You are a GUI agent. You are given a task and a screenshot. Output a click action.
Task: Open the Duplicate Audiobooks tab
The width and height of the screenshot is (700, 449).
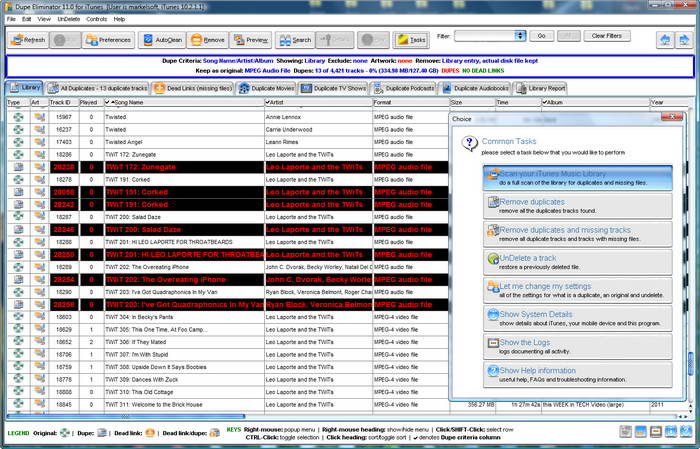[475, 88]
